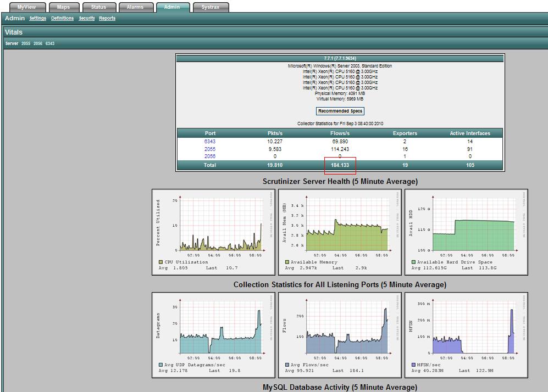Viewport: 548px width, 392px height.
Task: Click the Active Interfaces column header
Action: pyautogui.click(x=470, y=133)
